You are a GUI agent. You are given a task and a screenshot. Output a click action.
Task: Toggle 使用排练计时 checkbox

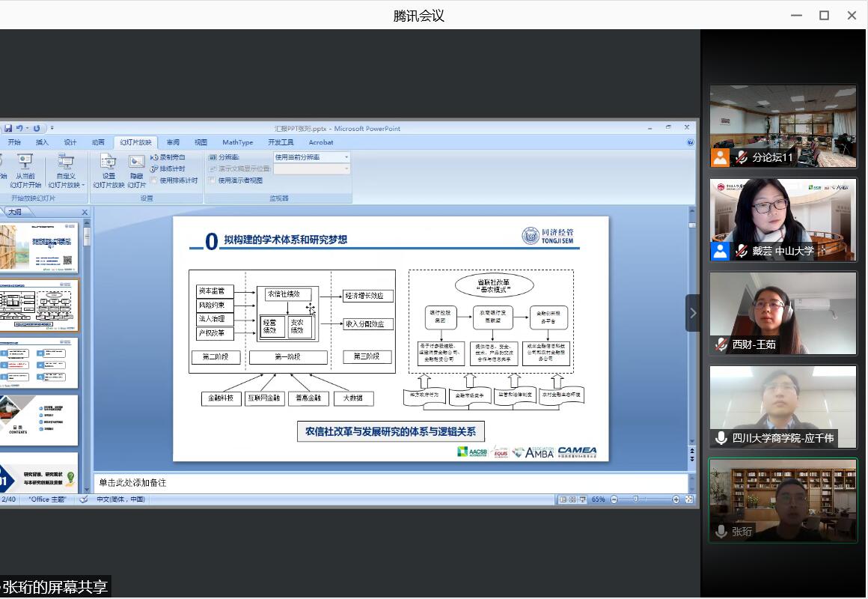point(154,180)
